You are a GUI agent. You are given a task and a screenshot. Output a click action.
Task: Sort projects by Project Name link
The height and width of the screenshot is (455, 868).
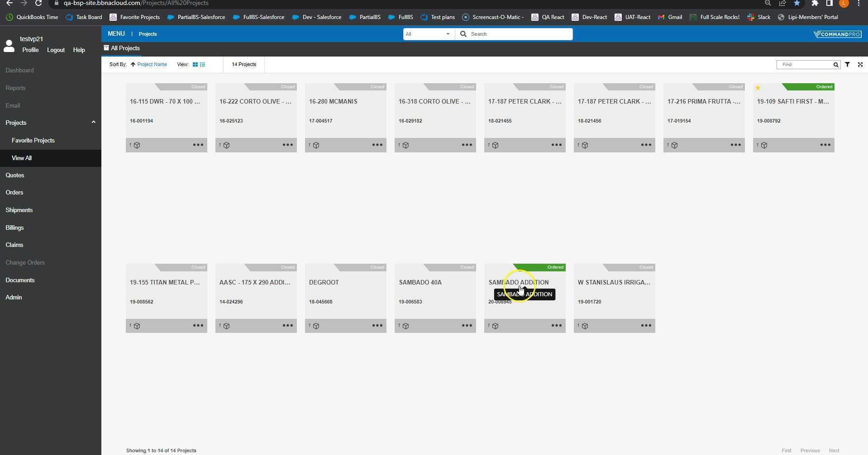point(151,64)
